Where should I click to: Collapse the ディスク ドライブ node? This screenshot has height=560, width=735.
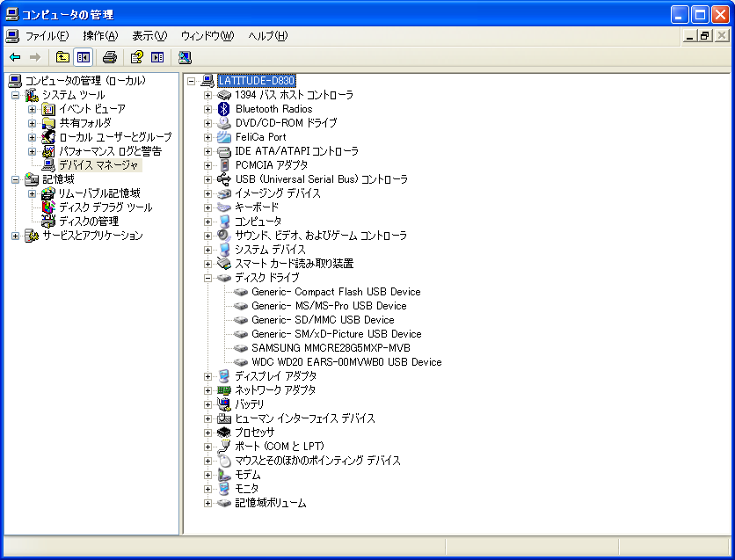208,278
